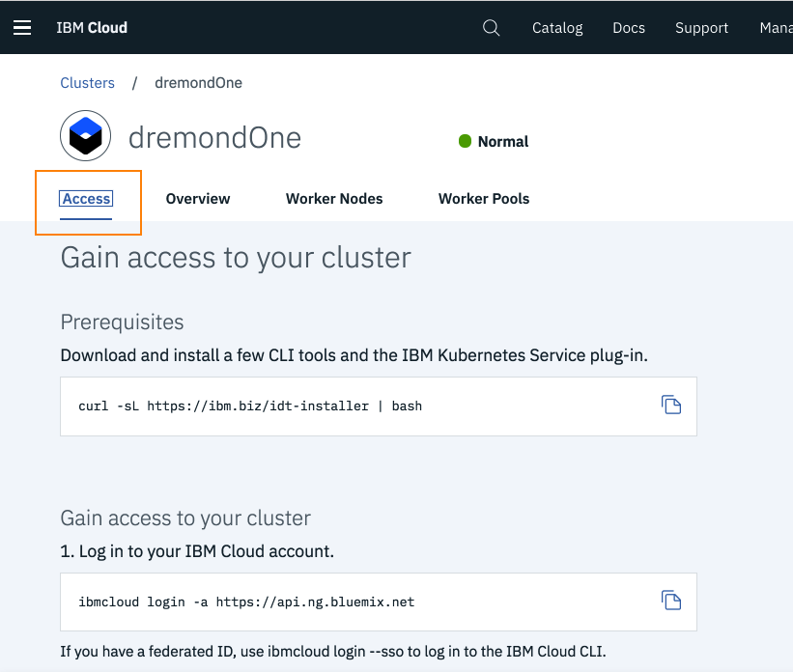Click the dremondOne cluster hexagon icon

click(x=86, y=137)
